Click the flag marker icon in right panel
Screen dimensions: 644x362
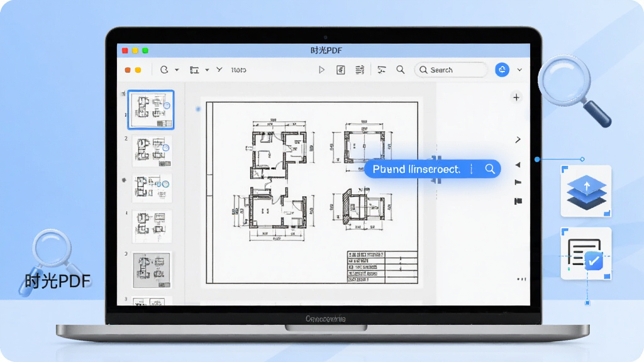(518, 182)
